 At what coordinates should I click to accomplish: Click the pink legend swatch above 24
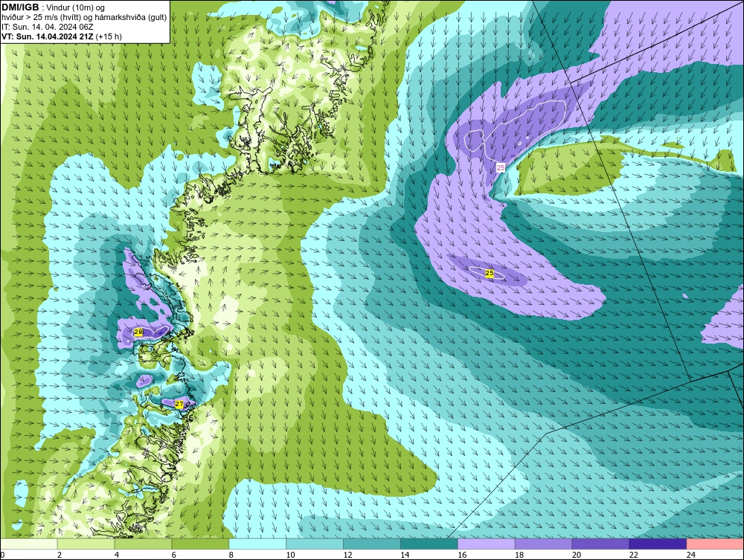(715, 544)
